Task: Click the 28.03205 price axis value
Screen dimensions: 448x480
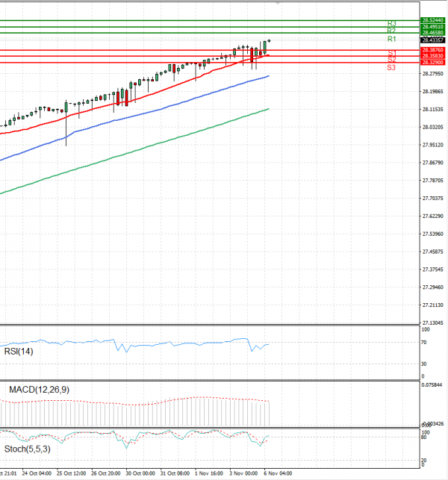Action: point(432,127)
